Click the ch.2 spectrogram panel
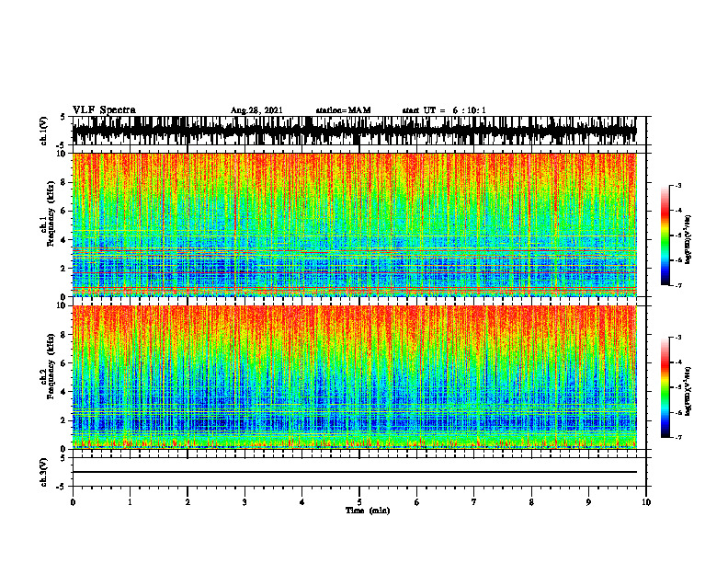 354,377
